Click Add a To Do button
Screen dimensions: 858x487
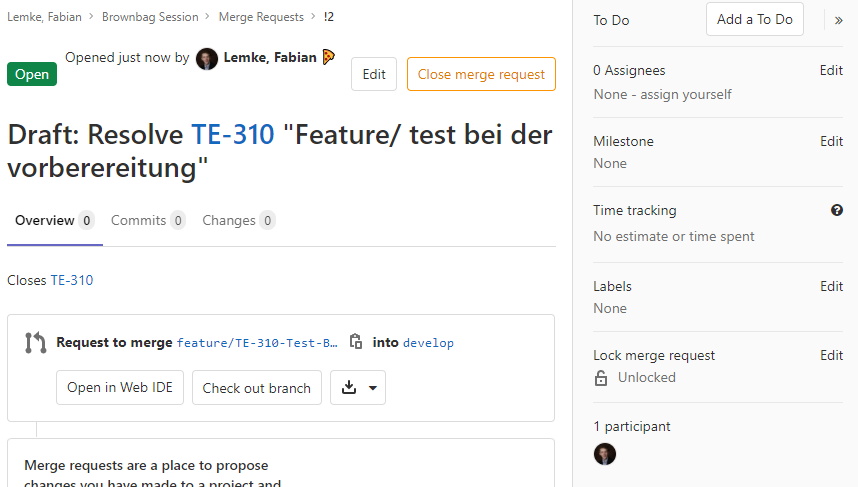click(754, 19)
